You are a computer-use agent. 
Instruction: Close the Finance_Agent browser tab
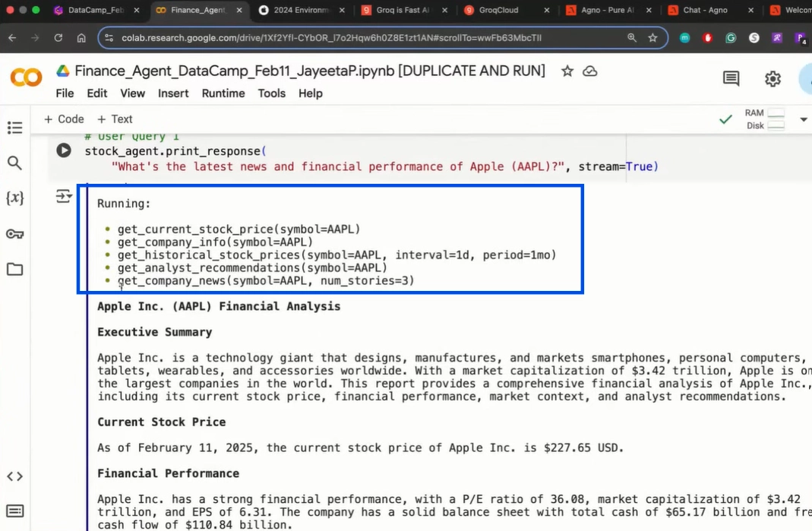tap(239, 11)
